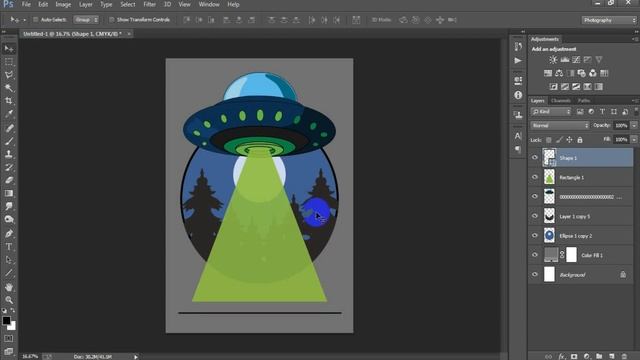
Task: Click the foreground color swatch
Action: point(6,320)
